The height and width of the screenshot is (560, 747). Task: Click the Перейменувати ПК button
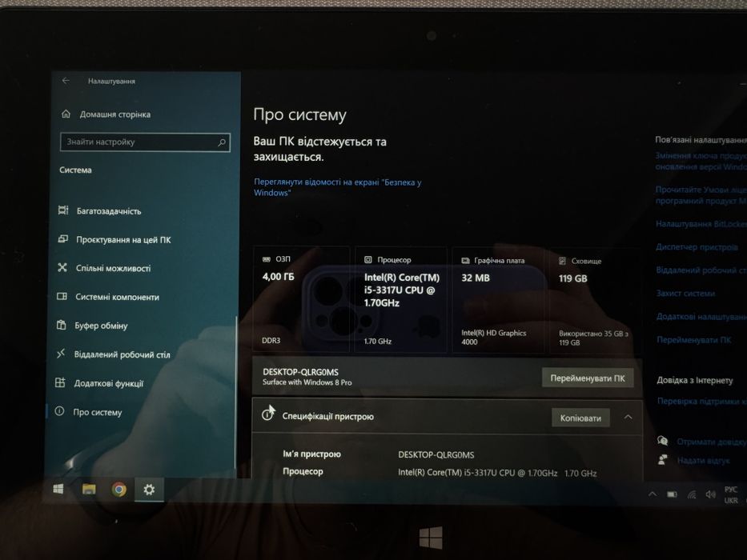click(588, 378)
